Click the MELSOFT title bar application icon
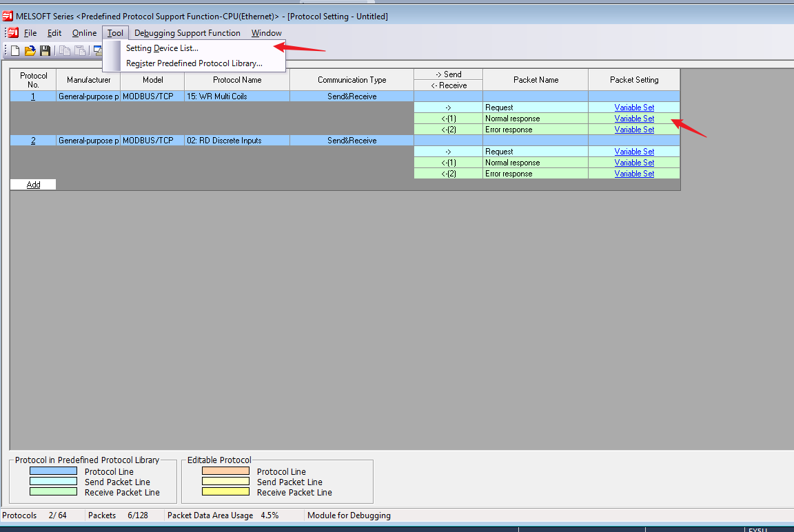The width and height of the screenshot is (794, 532). [8, 16]
